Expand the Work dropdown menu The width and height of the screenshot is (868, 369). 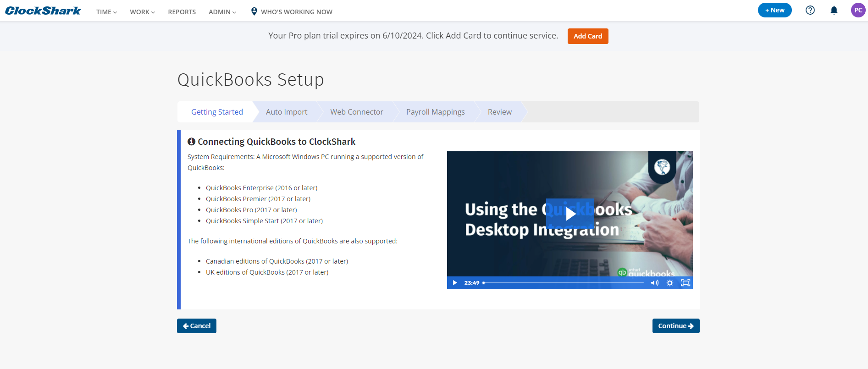pyautogui.click(x=142, y=12)
